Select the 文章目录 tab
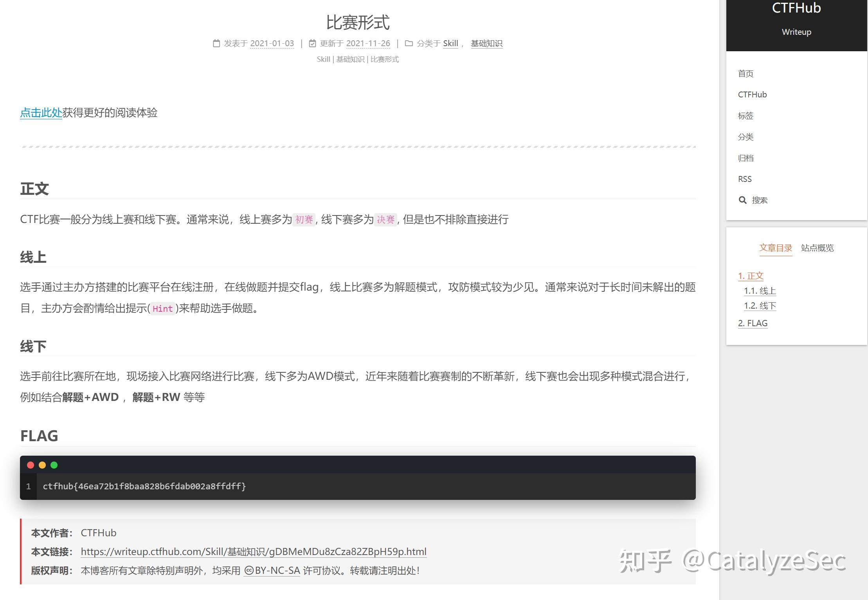 776,248
